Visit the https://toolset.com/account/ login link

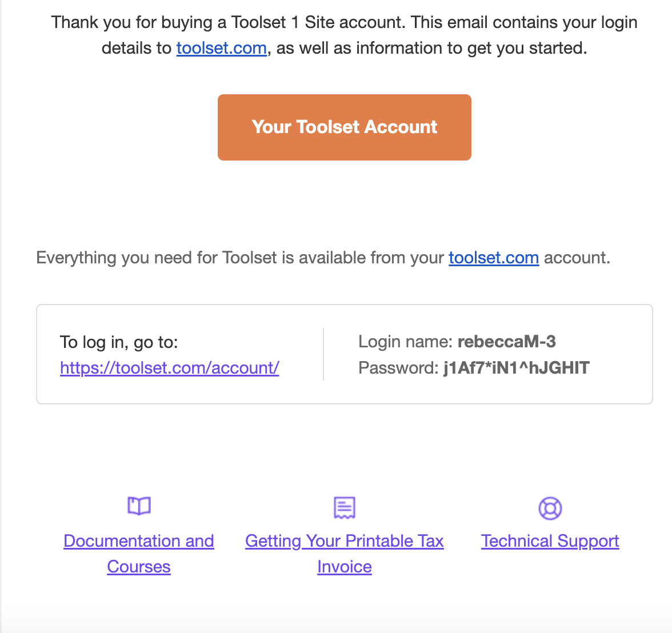coord(169,368)
